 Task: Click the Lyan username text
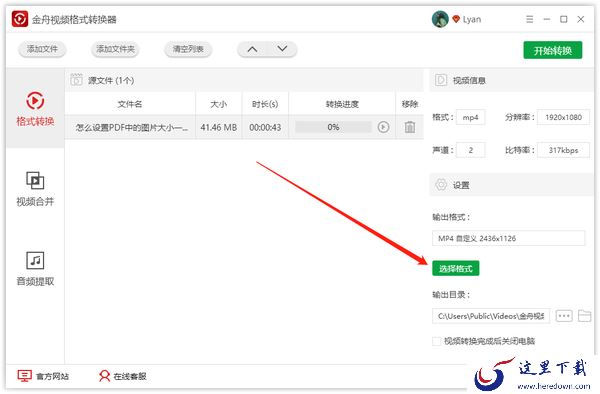click(472, 19)
